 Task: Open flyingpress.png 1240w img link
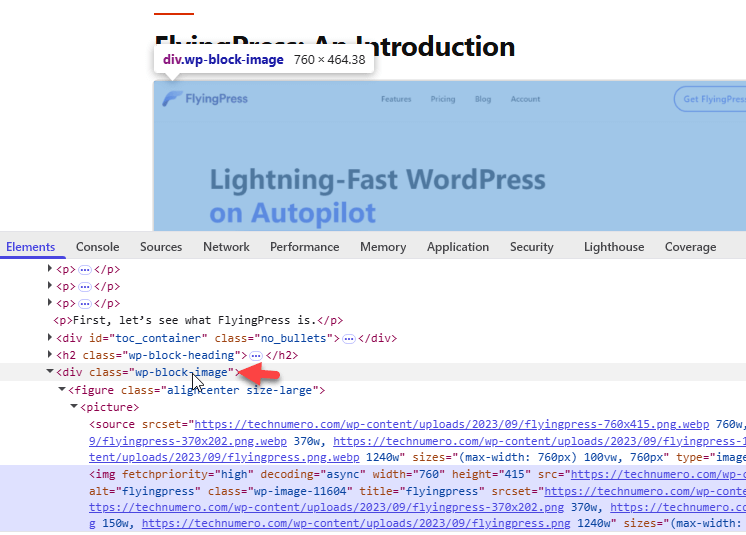[356, 524]
